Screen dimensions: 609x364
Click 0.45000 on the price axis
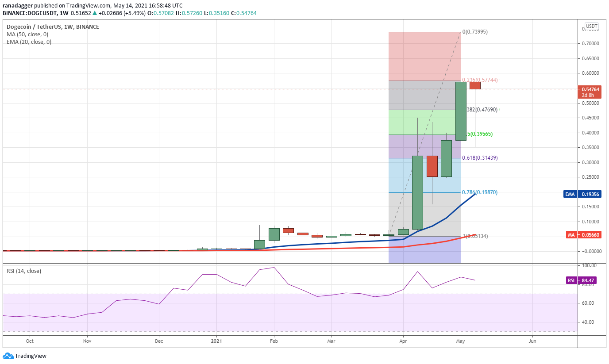pyautogui.click(x=590, y=118)
